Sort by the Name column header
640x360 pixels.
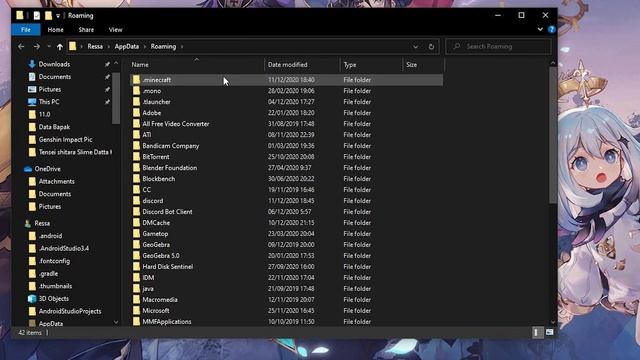[197, 64]
